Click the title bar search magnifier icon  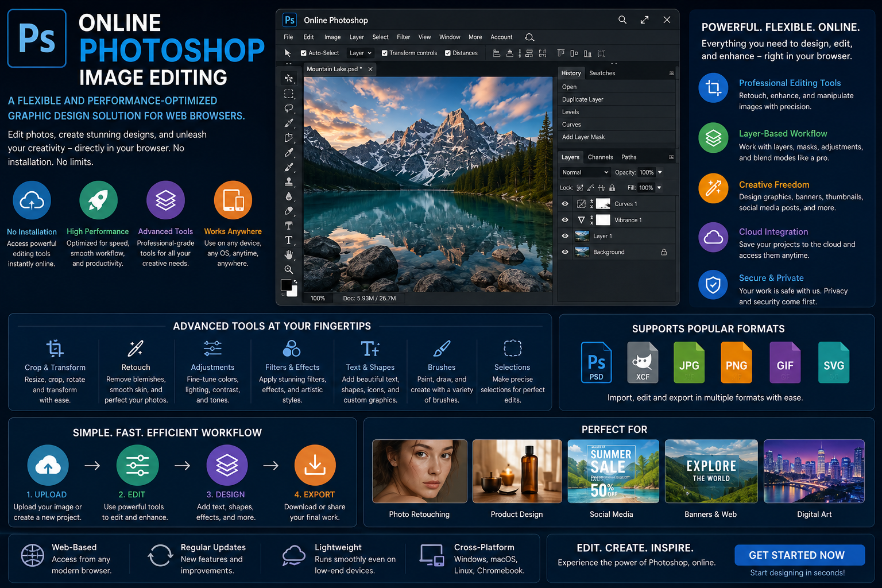pyautogui.click(x=622, y=20)
